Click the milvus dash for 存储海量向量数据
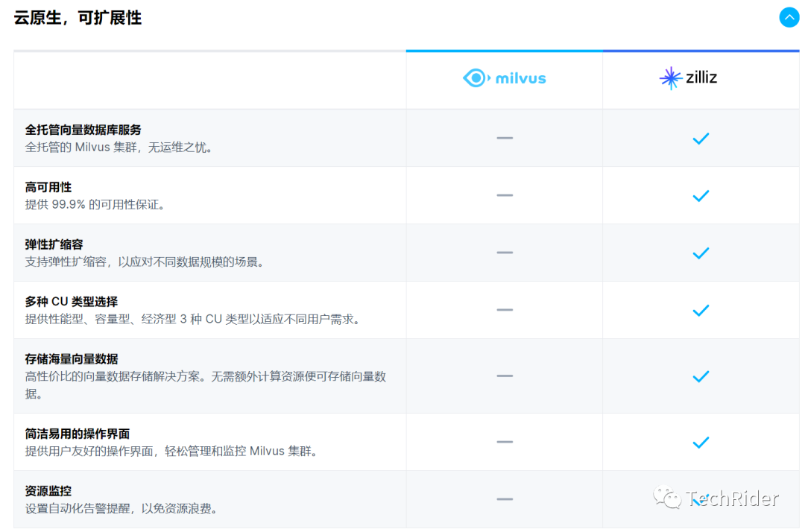The image size is (805, 532). (505, 376)
